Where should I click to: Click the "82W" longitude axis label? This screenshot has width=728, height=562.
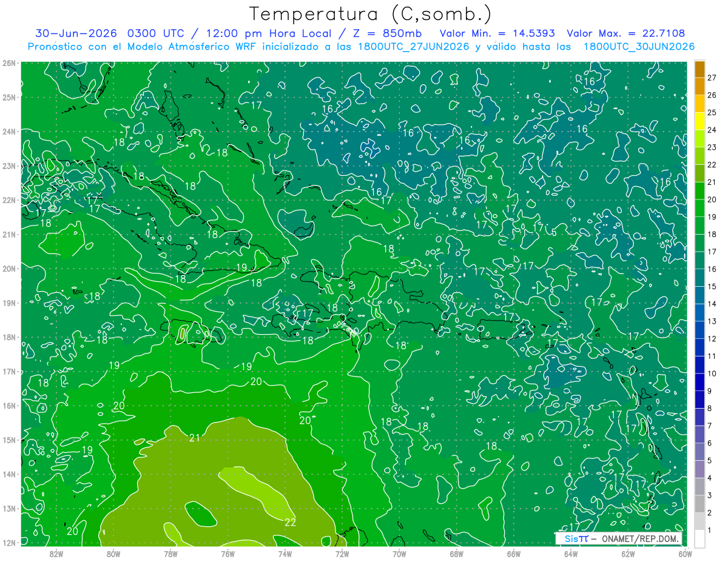click(x=56, y=554)
